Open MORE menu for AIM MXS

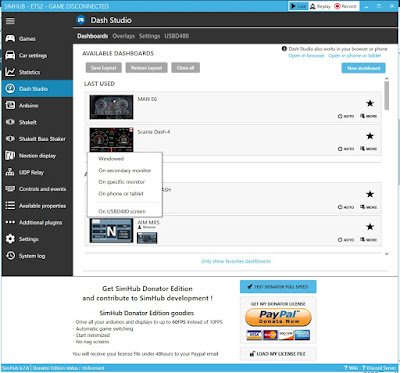[368, 240]
